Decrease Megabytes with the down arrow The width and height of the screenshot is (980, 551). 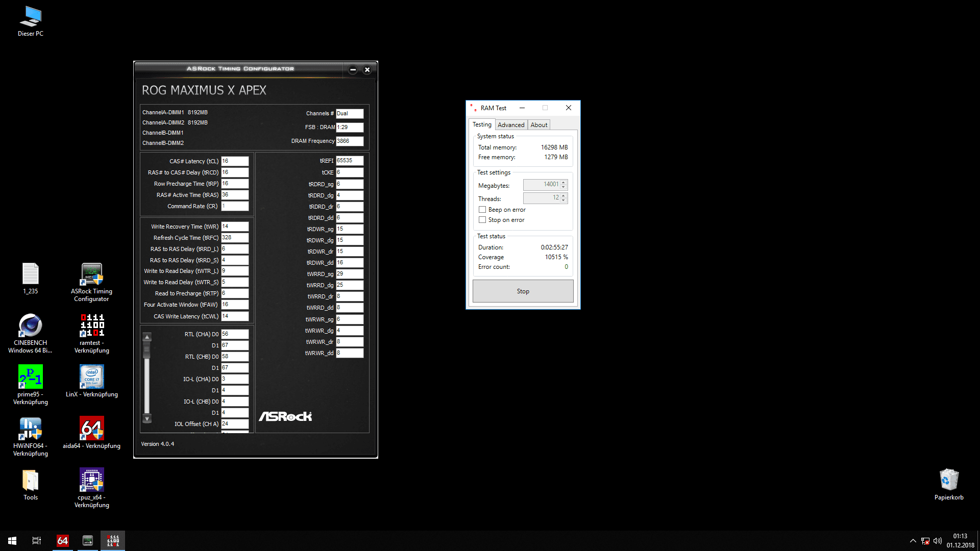click(x=563, y=187)
